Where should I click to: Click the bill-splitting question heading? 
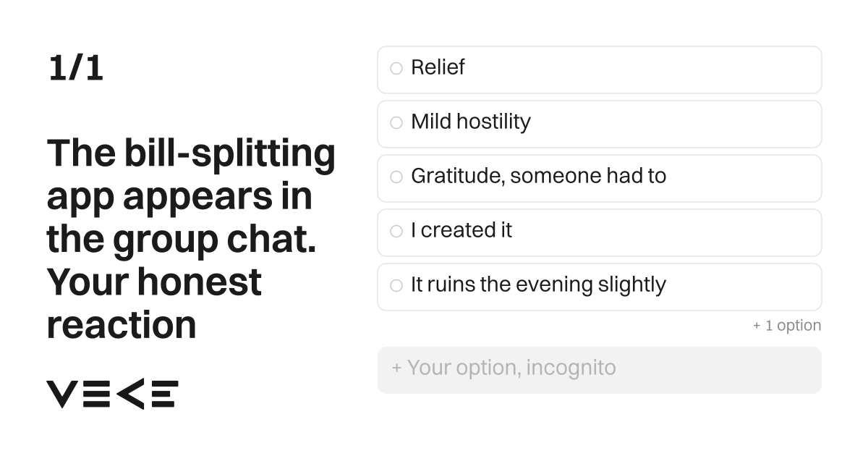pyautogui.click(x=192, y=238)
